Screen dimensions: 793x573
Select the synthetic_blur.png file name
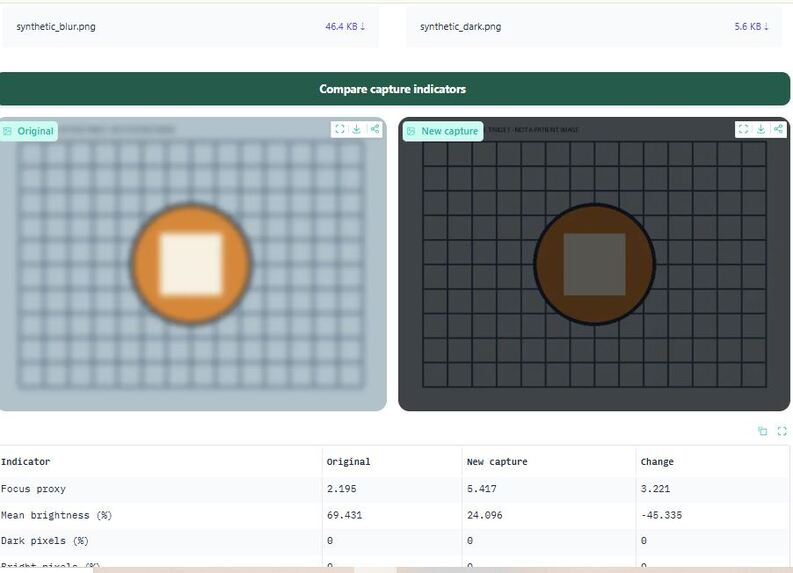click(x=56, y=27)
